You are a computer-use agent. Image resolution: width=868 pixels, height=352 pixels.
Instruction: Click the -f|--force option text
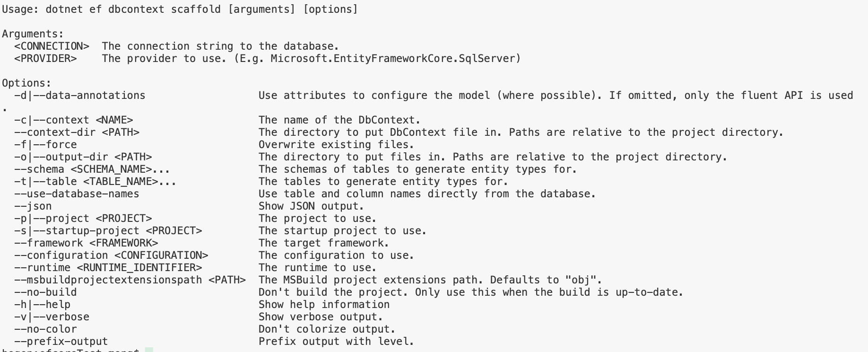pyautogui.click(x=45, y=145)
